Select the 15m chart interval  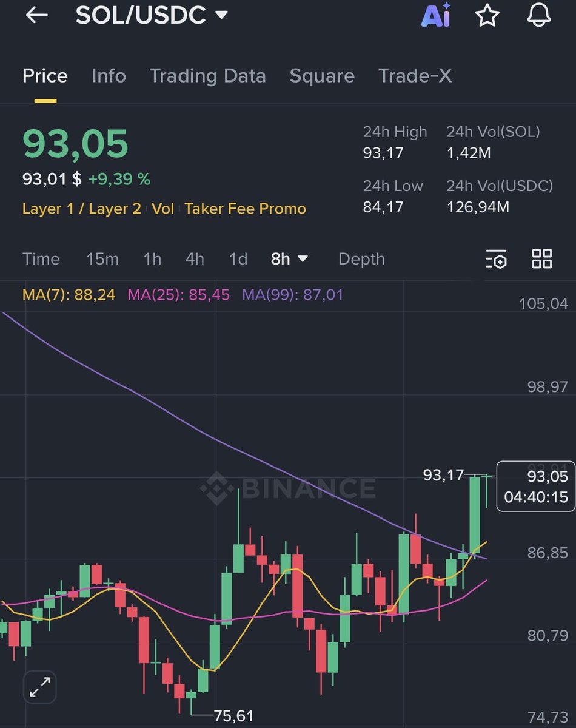click(102, 259)
